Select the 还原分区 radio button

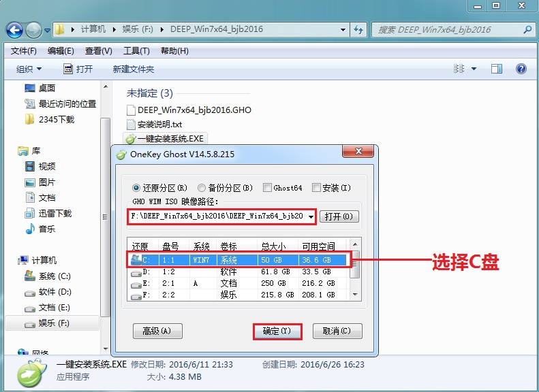tap(136, 188)
